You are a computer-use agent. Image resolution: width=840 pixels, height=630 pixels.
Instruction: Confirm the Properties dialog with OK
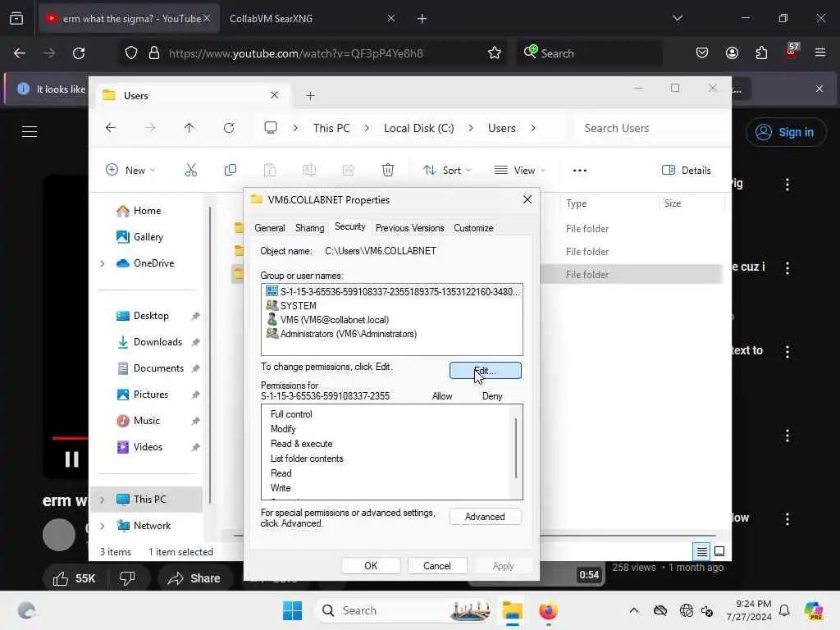(371, 566)
